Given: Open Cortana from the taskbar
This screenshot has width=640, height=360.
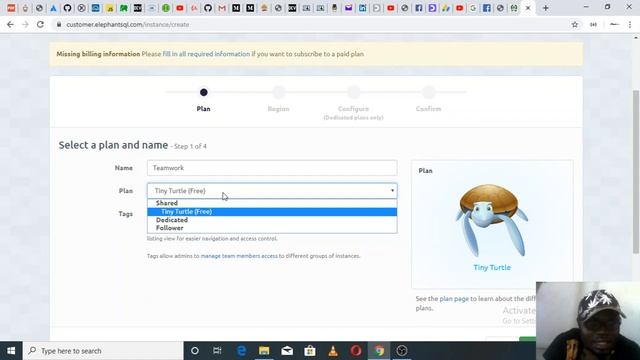Looking at the screenshot, I should pos(195,351).
